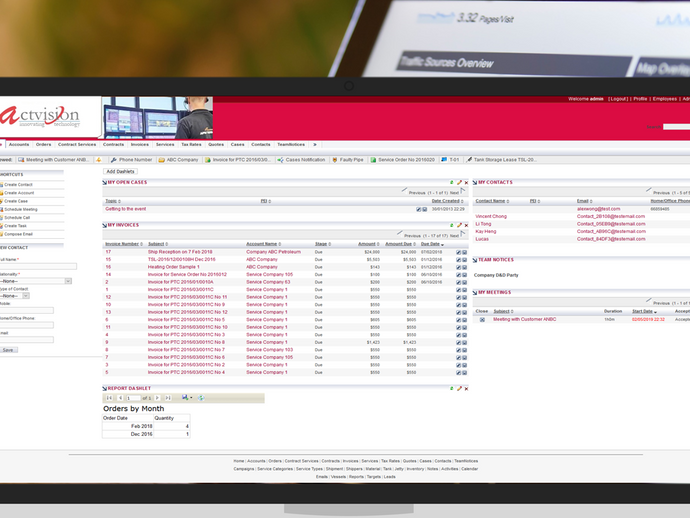Open invoice Ship Reception on 7 Feb 2018
690x518 pixels.
tap(180, 252)
